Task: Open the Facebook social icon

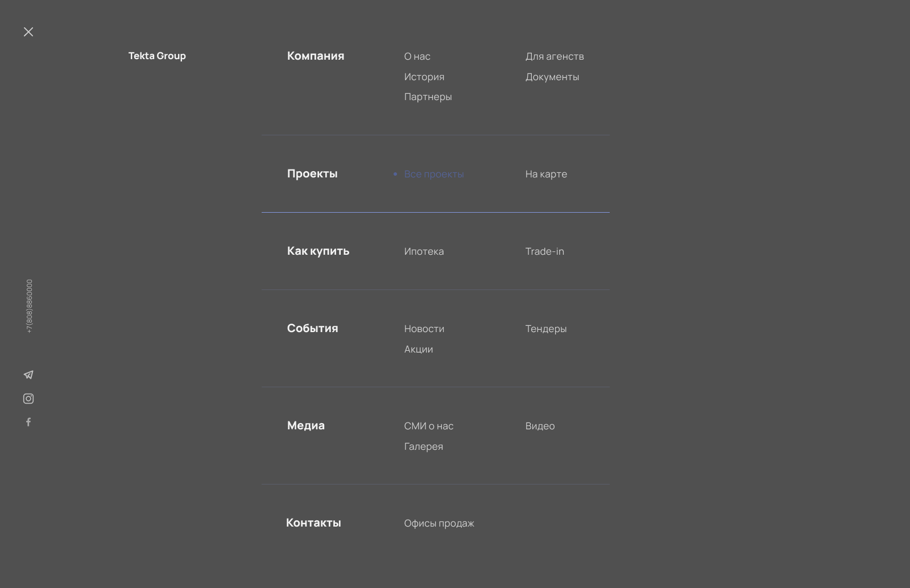Action: (28, 422)
